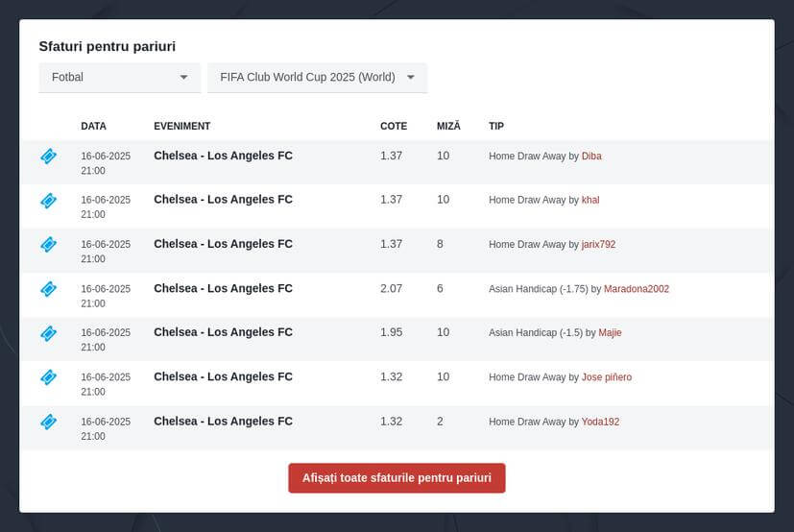Open Chelsea - Los Angeles FC event with odds 1.95
Image resolution: width=794 pixels, height=532 pixels.
(x=224, y=332)
